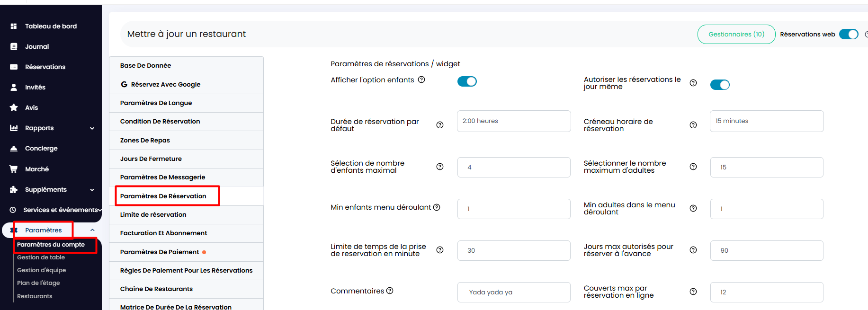Click the Gestionnaires (10) button
Screen dimensions: 868x310
pyautogui.click(x=736, y=34)
